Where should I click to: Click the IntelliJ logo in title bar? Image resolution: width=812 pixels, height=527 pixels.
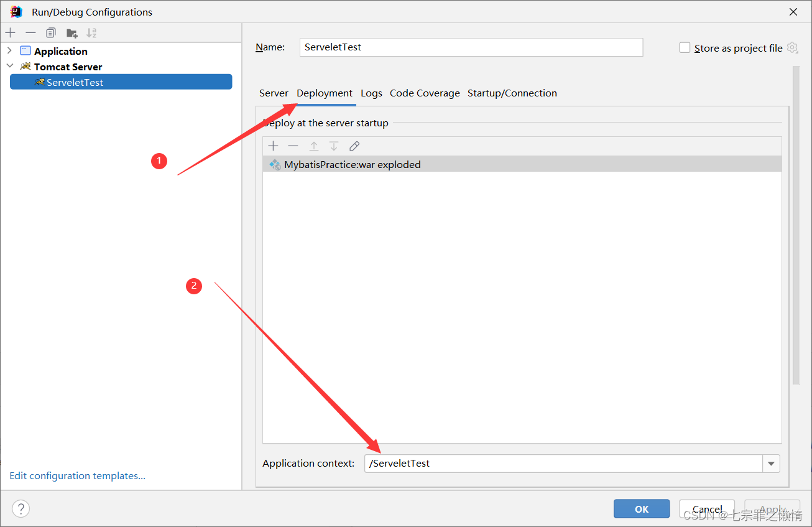16,12
